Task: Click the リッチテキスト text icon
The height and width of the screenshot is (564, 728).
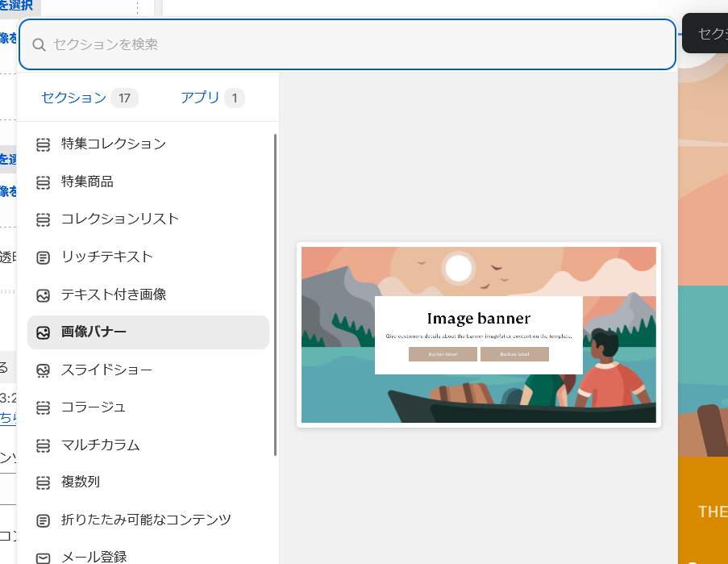Action: point(44,257)
